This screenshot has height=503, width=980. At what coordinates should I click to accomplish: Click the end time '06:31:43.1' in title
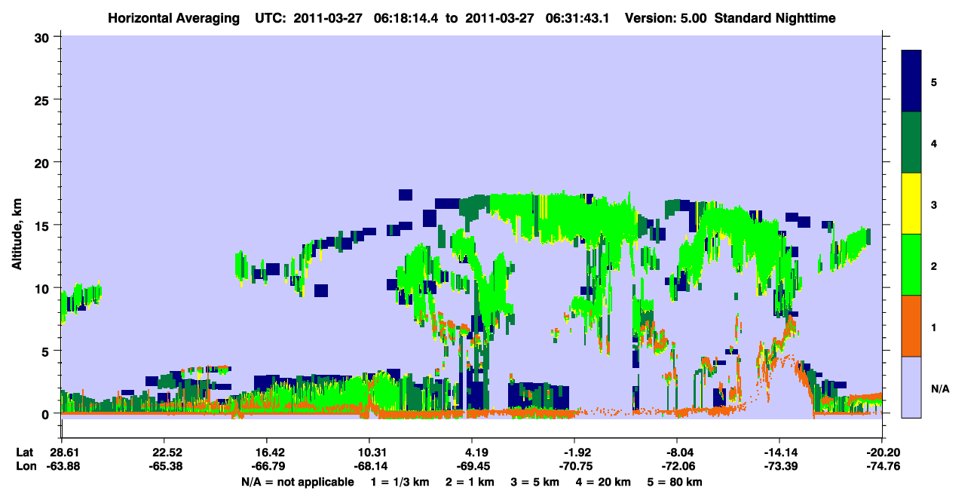tap(577, 17)
